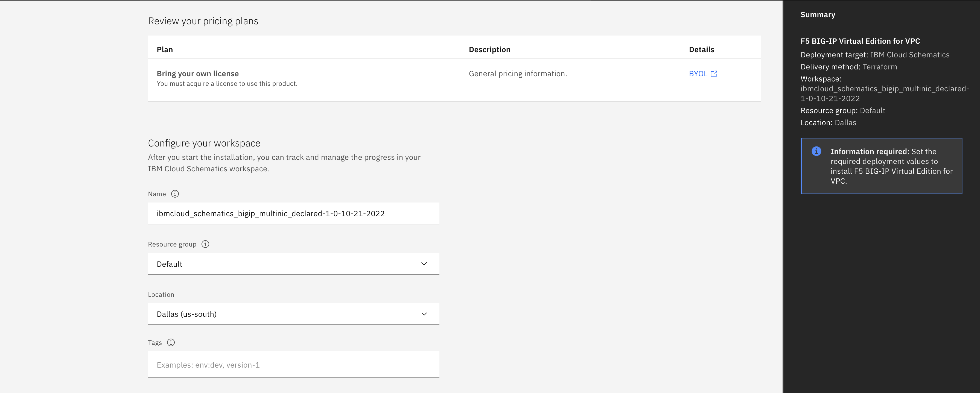Screen dimensions: 980x393
Task: Focus the workspace Name input field
Action: (293, 214)
